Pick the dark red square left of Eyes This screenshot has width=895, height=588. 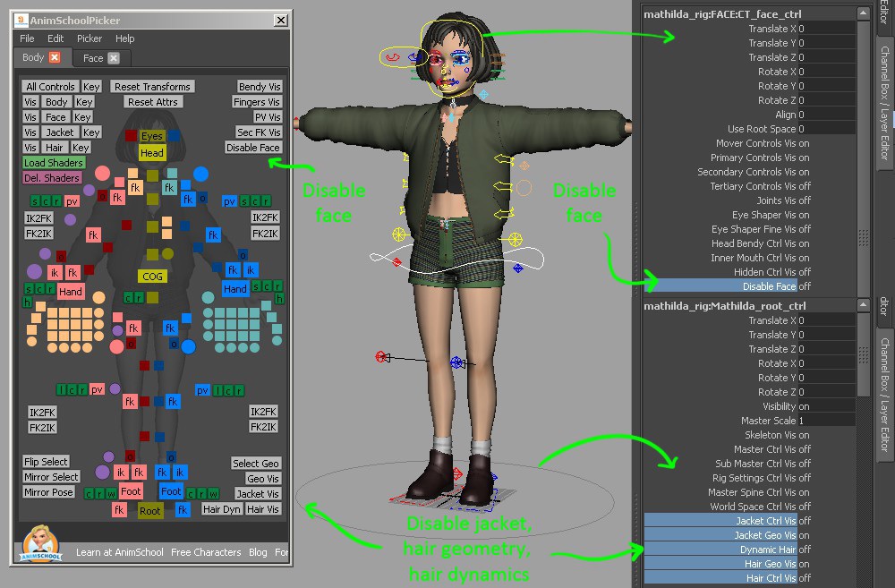point(131,135)
